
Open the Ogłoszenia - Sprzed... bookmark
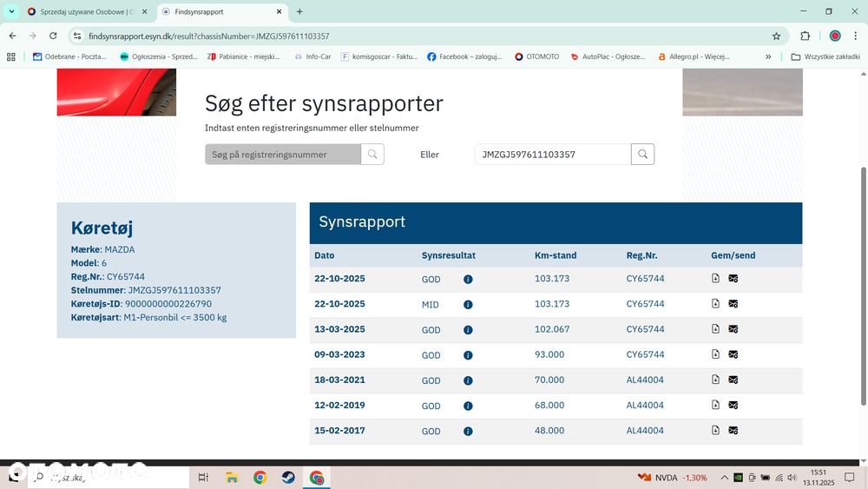pos(159,56)
